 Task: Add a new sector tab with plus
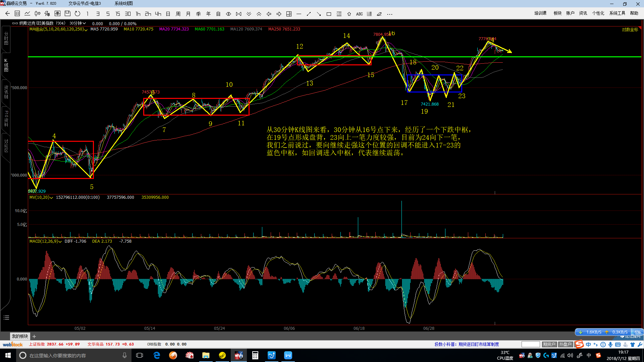[34, 337]
